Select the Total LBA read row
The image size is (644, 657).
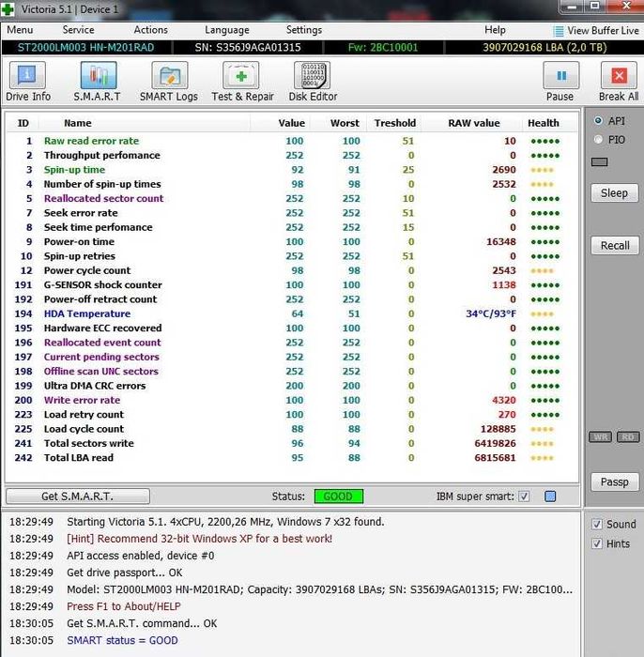[292, 458]
